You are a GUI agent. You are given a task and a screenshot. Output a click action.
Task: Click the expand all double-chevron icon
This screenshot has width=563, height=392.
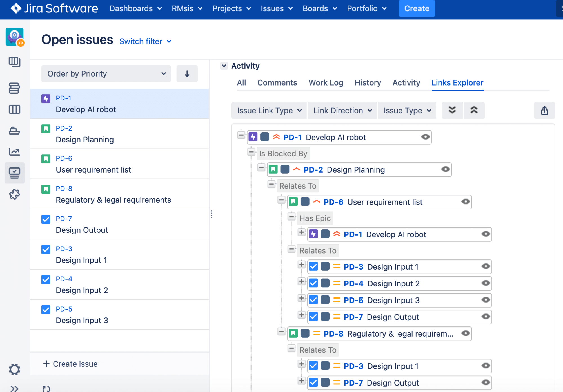[452, 110]
